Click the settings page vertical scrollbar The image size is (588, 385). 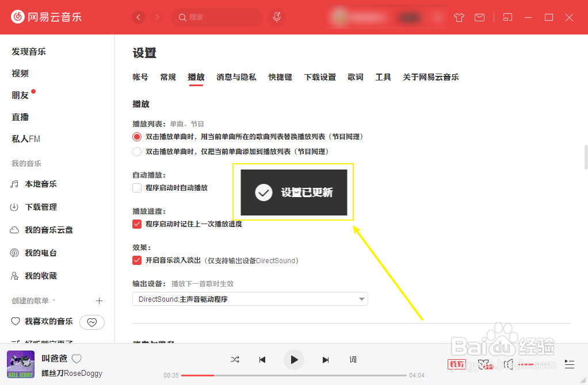[586, 157]
